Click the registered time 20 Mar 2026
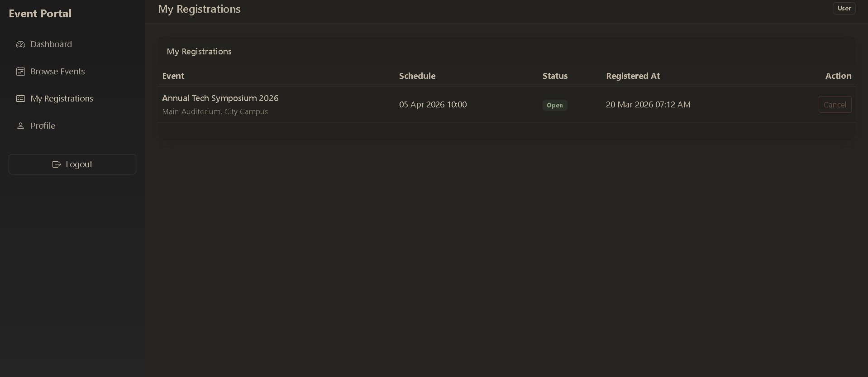Image resolution: width=868 pixels, height=377 pixels. click(x=648, y=105)
